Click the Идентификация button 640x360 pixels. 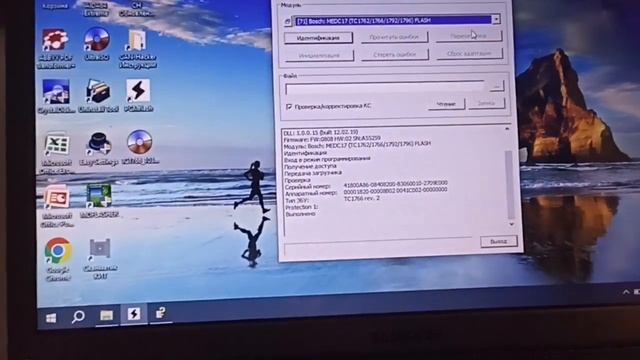(x=318, y=38)
